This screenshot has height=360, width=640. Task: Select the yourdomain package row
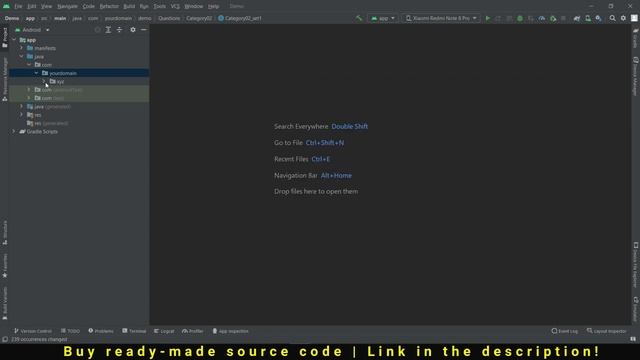(x=79, y=73)
